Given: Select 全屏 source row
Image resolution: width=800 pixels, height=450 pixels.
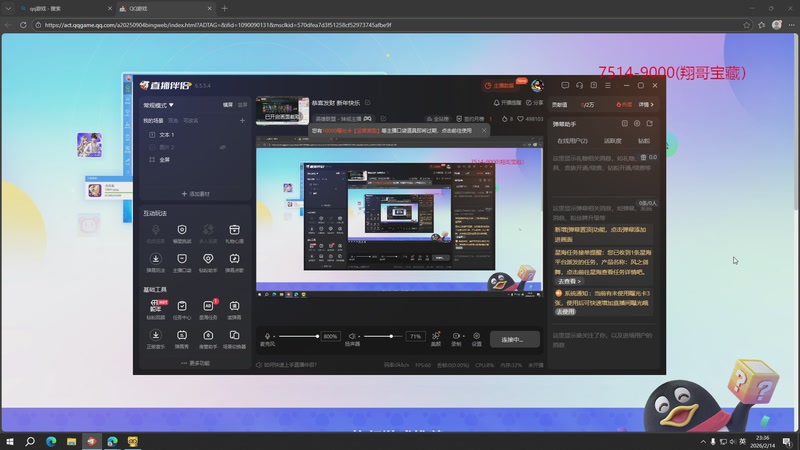Looking at the screenshot, I should [x=195, y=160].
